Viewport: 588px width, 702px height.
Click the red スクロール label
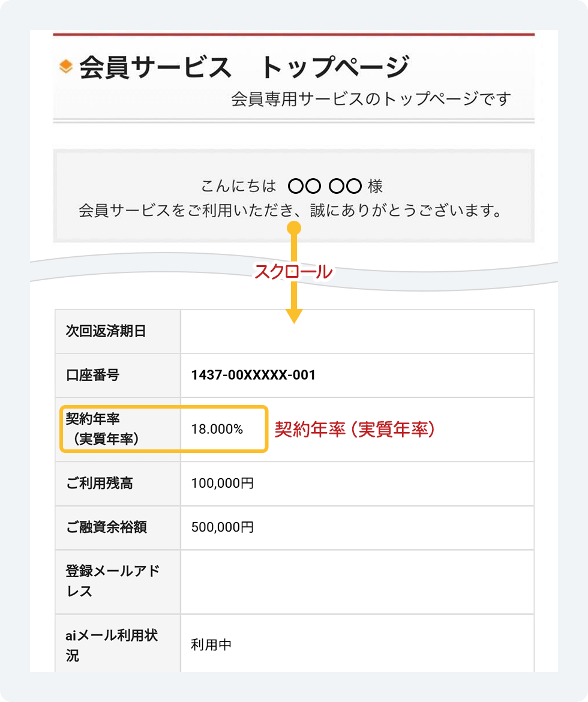(293, 271)
